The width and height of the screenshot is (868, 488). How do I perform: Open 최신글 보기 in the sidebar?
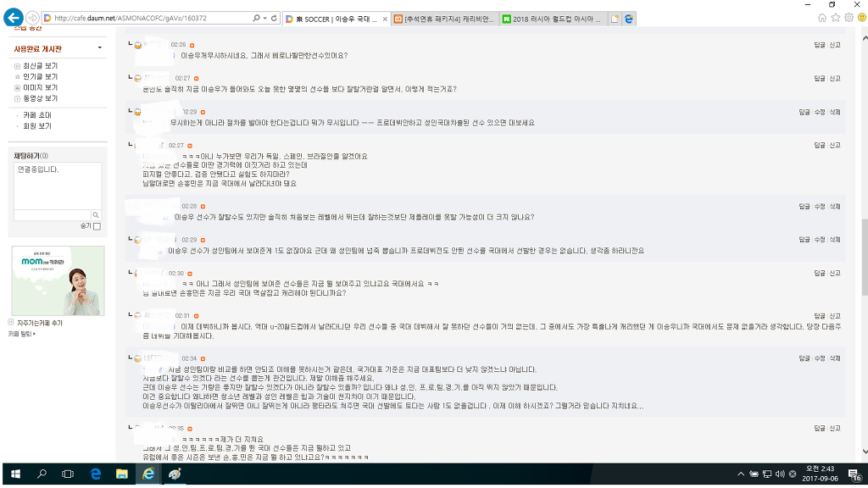pyautogui.click(x=40, y=66)
